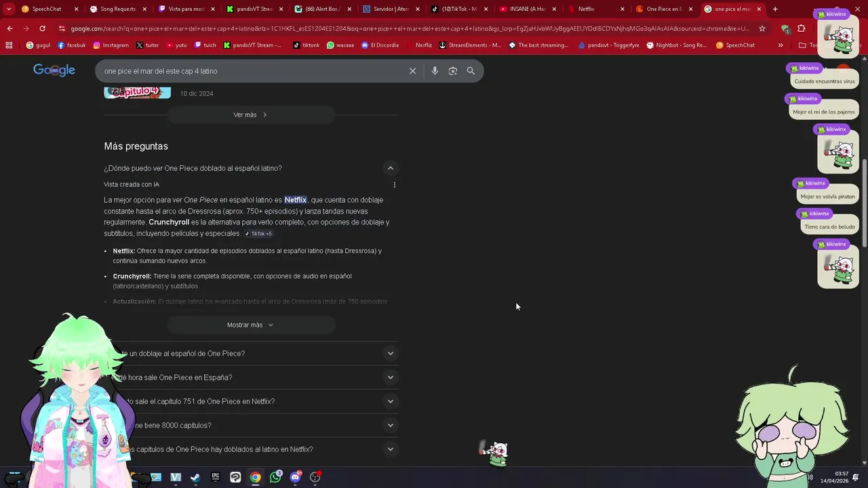Switch to Google Chrome in the taskbar
Image resolution: width=868 pixels, height=488 pixels.
click(x=255, y=477)
